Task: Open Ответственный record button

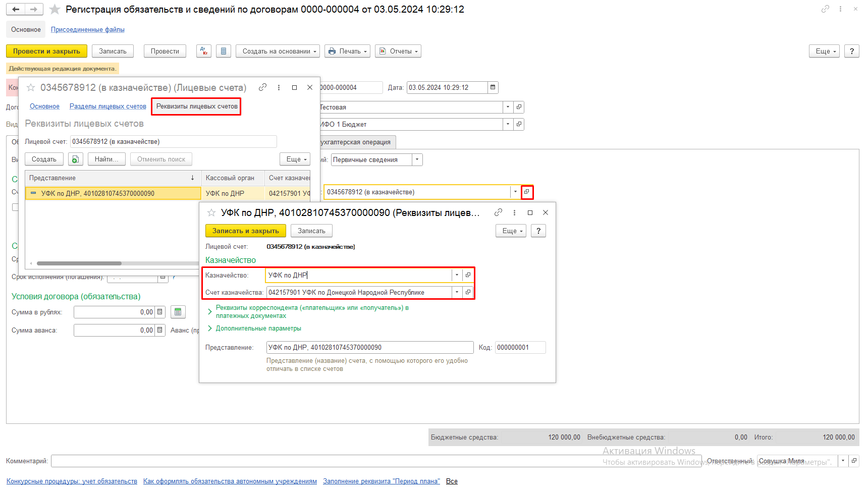Action: pos(854,461)
